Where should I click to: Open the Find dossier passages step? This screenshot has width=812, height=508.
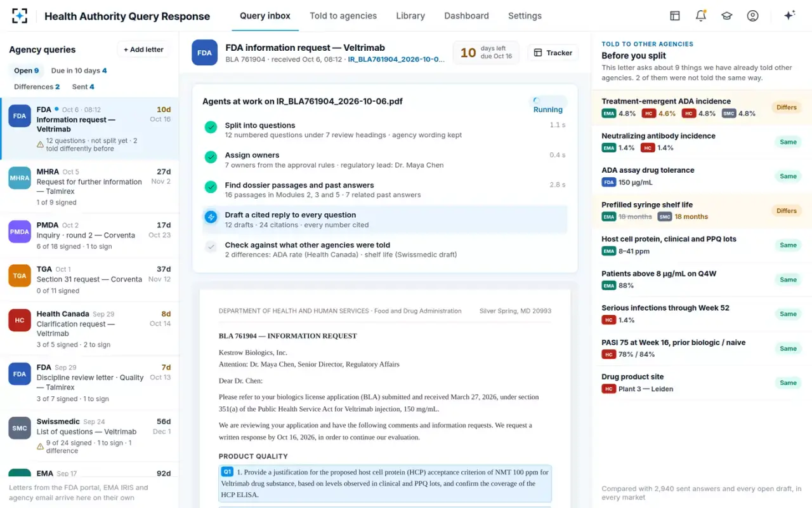(385, 190)
